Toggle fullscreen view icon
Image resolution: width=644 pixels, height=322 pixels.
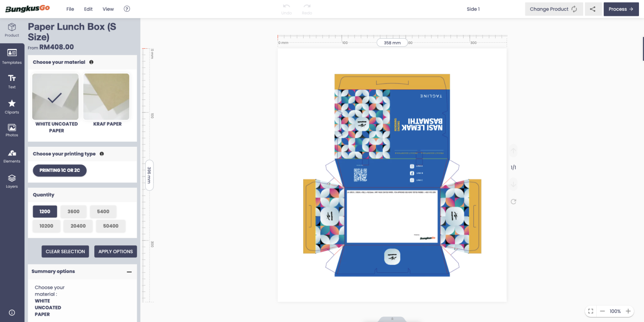point(590,311)
